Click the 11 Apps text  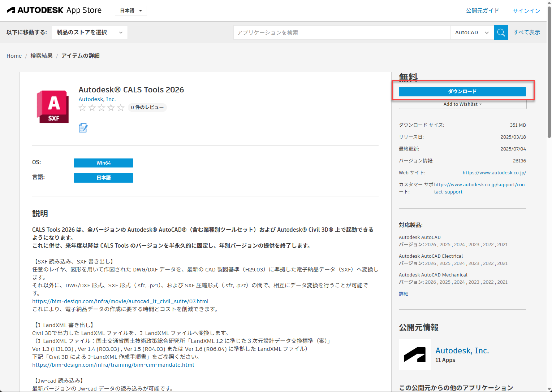point(445,360)
